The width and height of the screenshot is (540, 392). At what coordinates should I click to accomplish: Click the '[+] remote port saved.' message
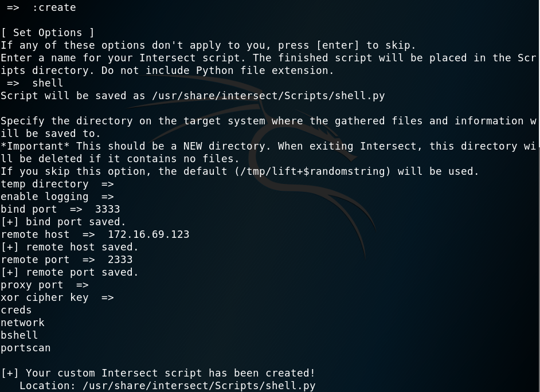(x=69, y=272)
